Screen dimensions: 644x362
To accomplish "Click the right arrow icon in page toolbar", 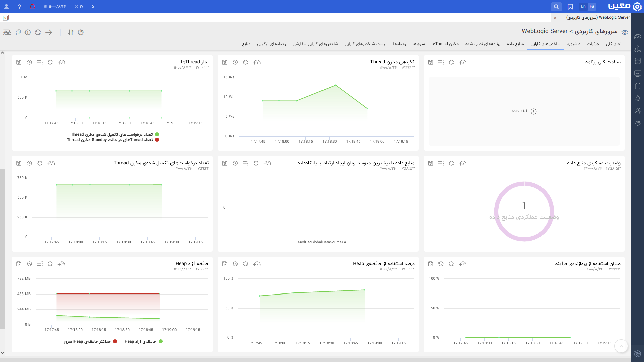I will pos(49,32).
